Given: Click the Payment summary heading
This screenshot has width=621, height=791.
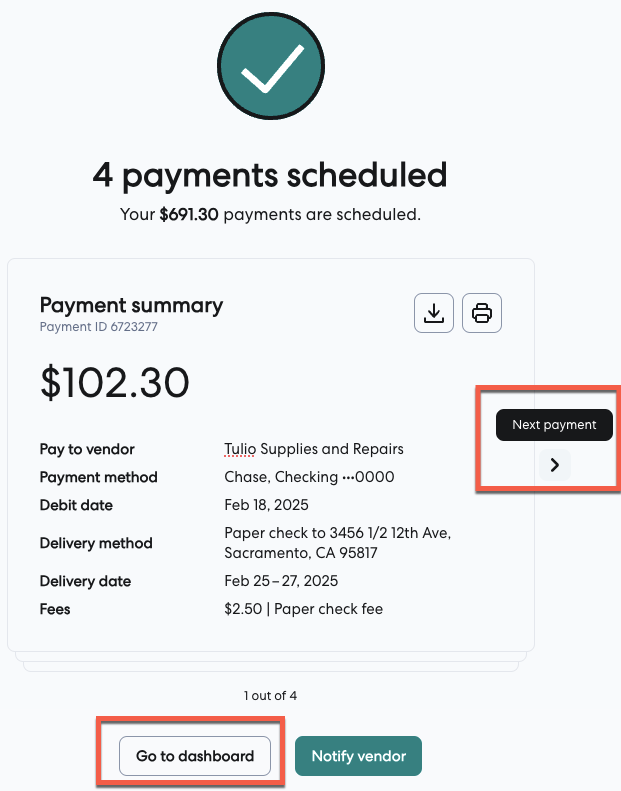Looking at the screenshot, I should point(131,305).
